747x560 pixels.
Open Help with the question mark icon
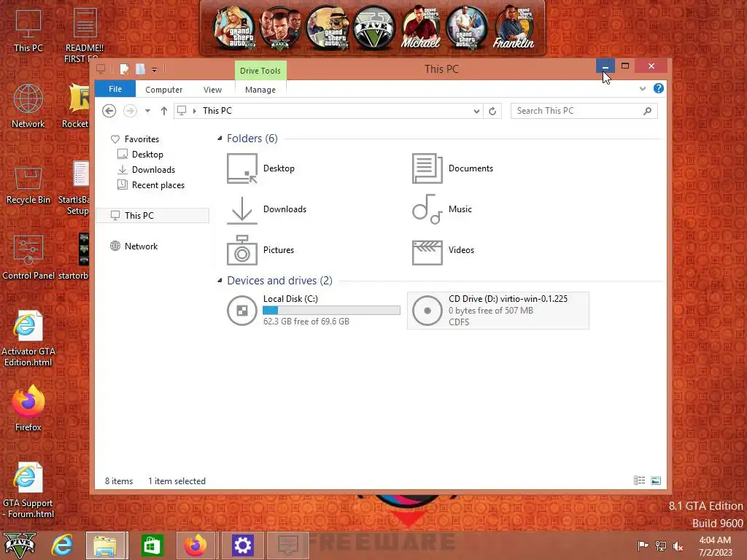click(x=659, y=88)
